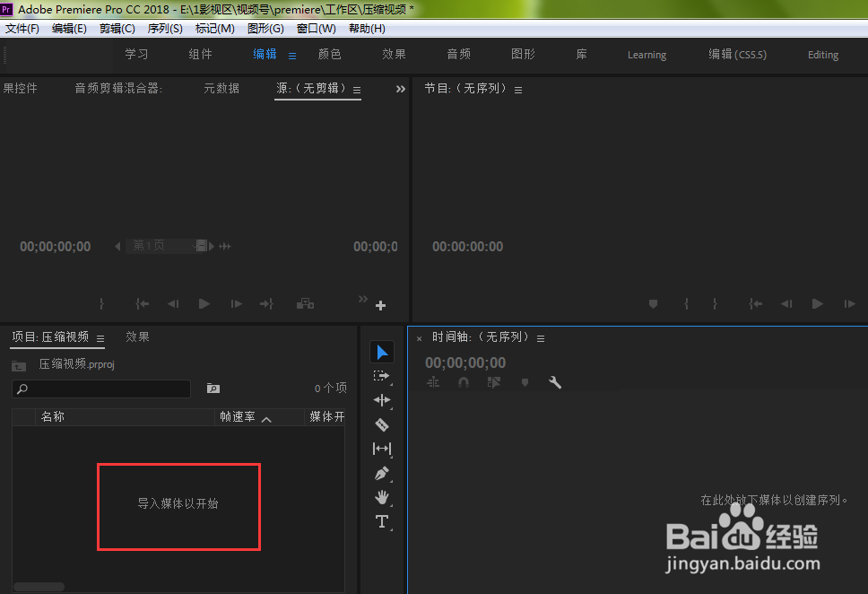Switch to the 编辑 (CS5.5) workspace

(x=737, y=55)
